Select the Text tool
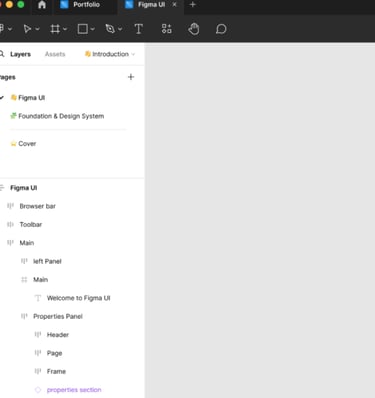Viewport: 375px width, 398px height. click(138, 29)
